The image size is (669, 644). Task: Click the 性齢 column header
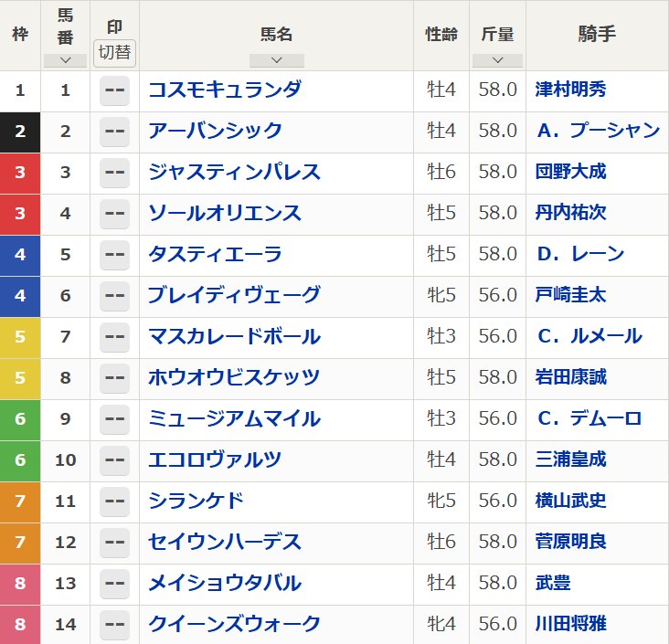(441, 35)
